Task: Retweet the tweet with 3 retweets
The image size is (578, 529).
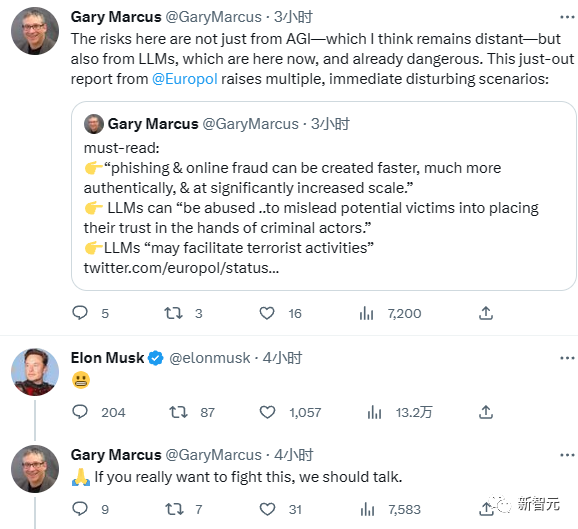Action: [173, 313]
